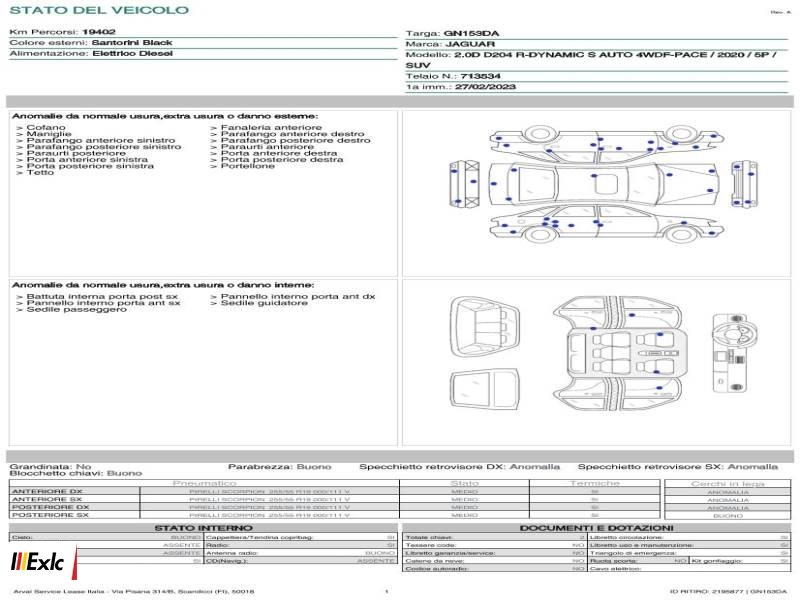Click the Stato column header

[464, 483]
